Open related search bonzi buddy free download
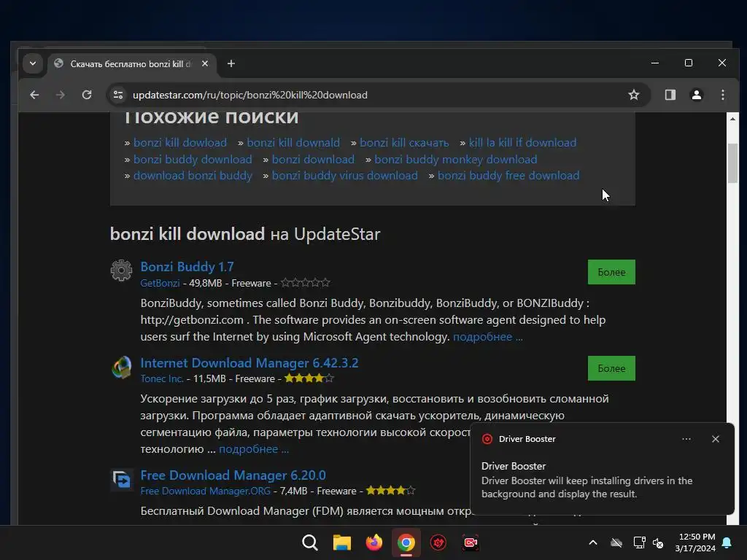Viewport: 747px width, 560px height. click(508, 175)
